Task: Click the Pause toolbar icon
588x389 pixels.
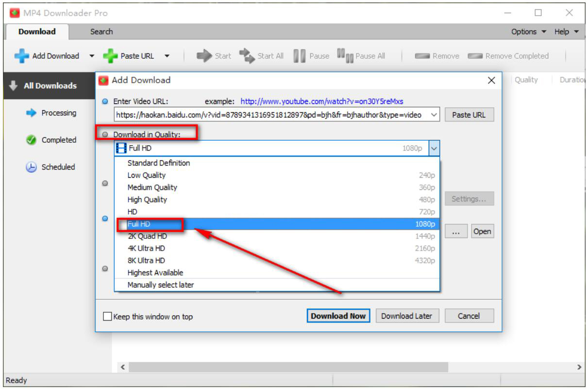Action: point(300,56)
